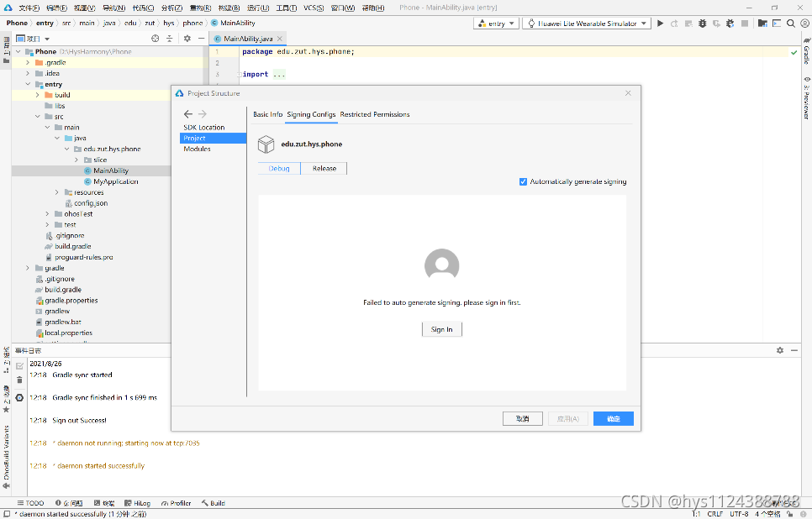The height and width of the screenshot is (519, 812).
Task: Click the locate target icon in project panel
Action: [155, 39]
